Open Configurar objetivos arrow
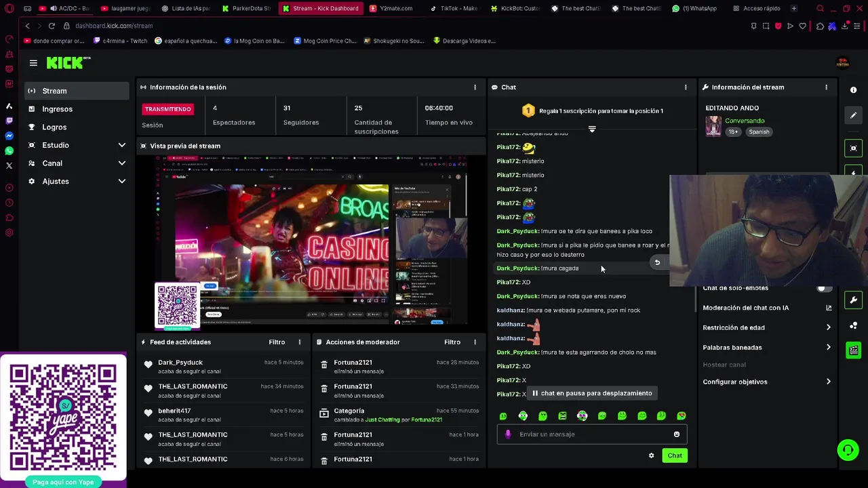 click(828, 382)
